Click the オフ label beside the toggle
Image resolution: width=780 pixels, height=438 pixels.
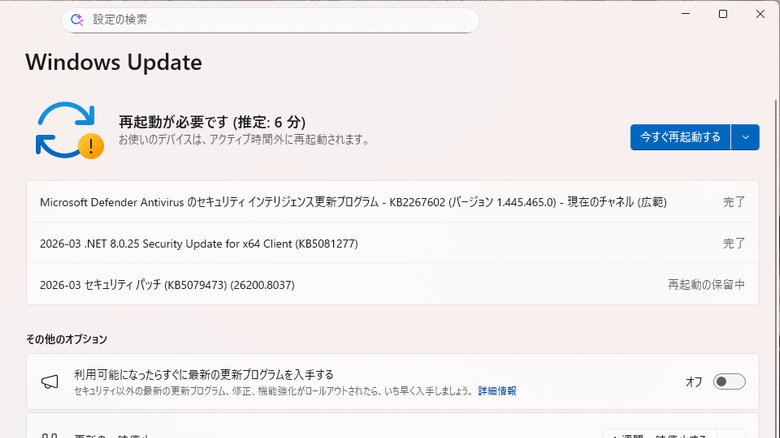[694, 382]
